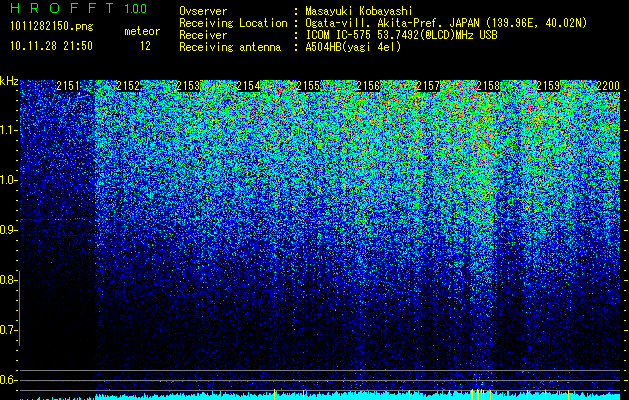
Task: Click the version number 1.0.0
Action: coord(136,8)
